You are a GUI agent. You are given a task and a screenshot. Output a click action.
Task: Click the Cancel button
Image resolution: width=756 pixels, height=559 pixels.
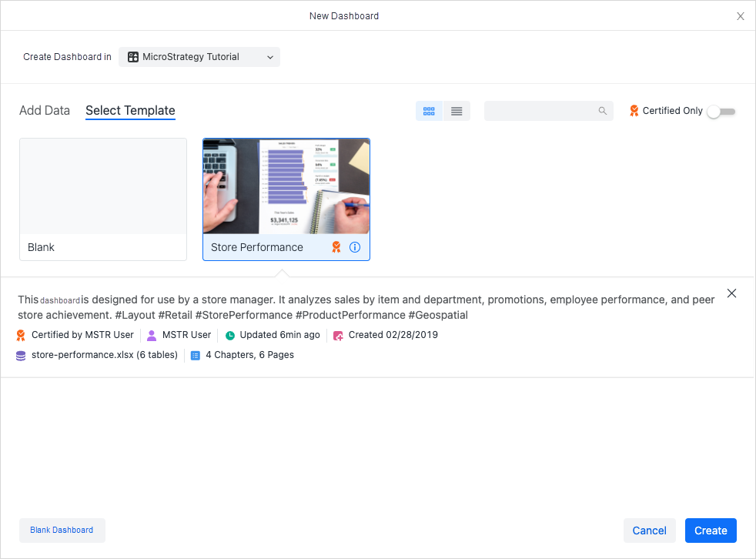click(x=649, y=531)
